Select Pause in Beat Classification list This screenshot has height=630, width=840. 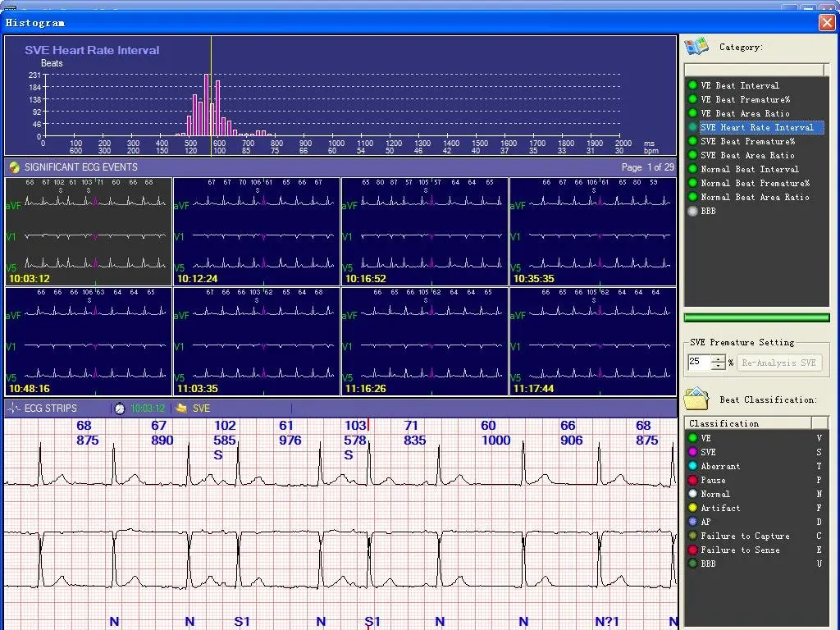[x=713, y=480]
